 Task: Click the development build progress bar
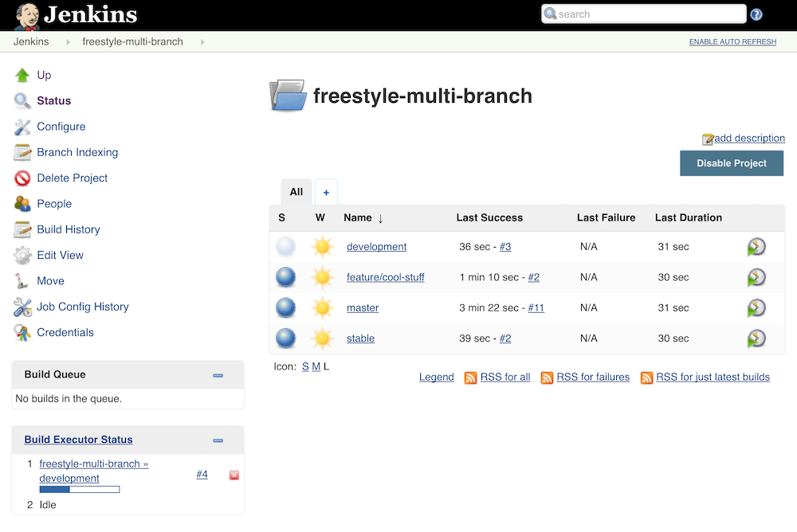point(80,489)
